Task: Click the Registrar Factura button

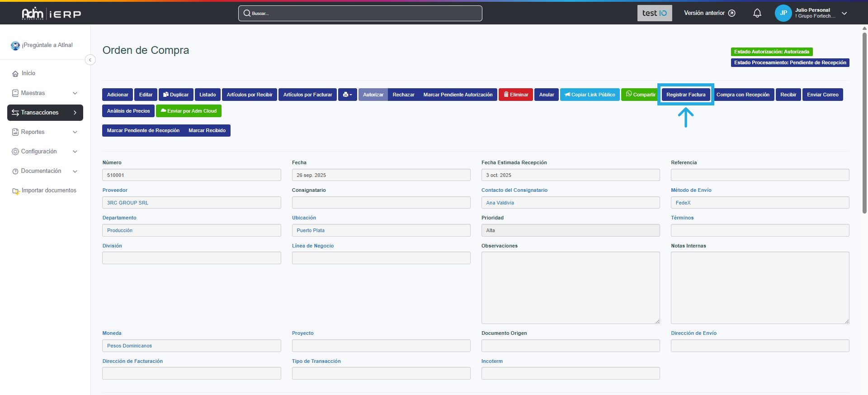Action: [x=685, y=95]
